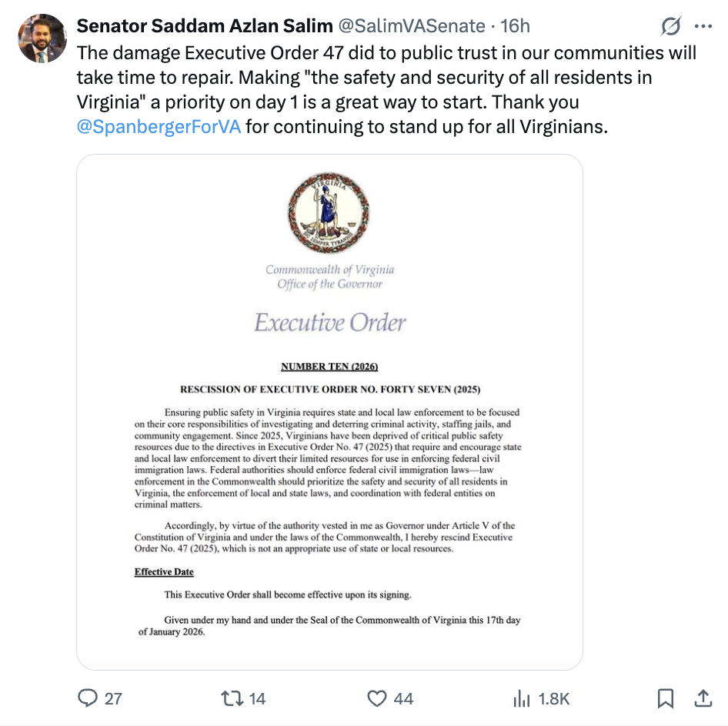Screen dimensions: 728x726
Task: Visit the @SpanbergerForVA mention
Action: point(159,126)
